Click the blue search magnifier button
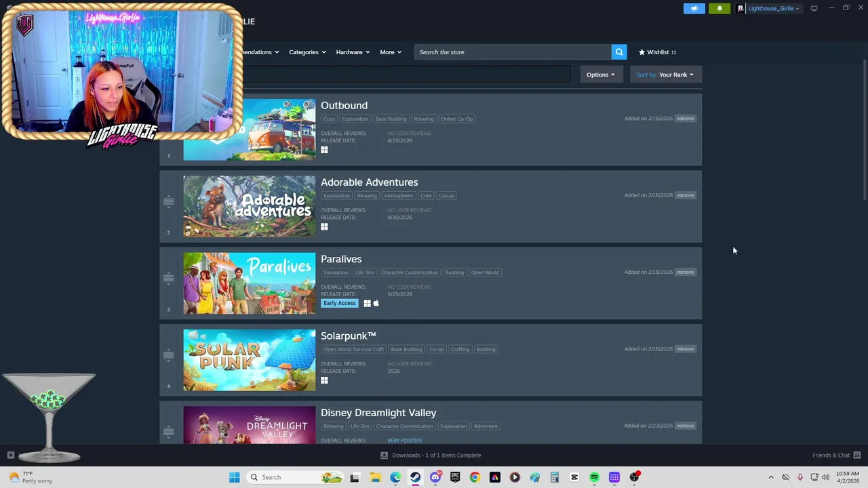 tap(619, 52)
